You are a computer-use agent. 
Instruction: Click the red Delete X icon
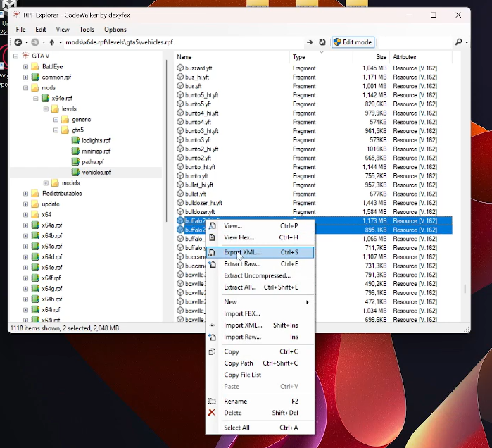(212, 413)
